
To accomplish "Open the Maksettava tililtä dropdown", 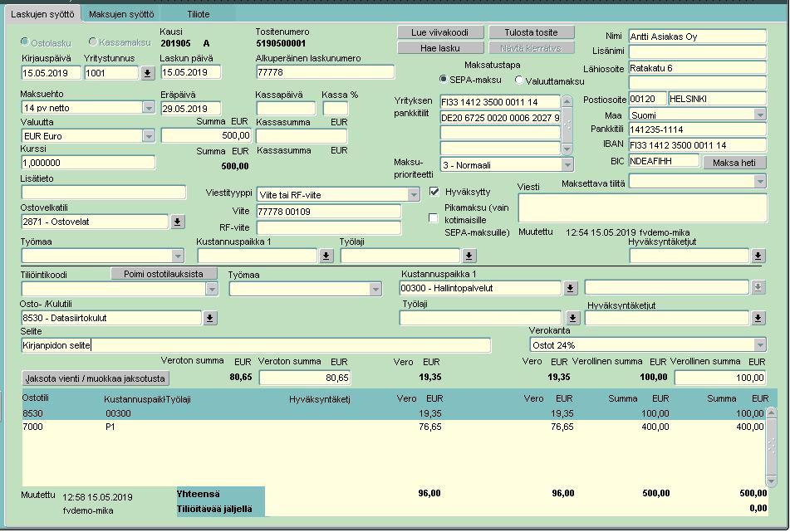I will (760, 181).
